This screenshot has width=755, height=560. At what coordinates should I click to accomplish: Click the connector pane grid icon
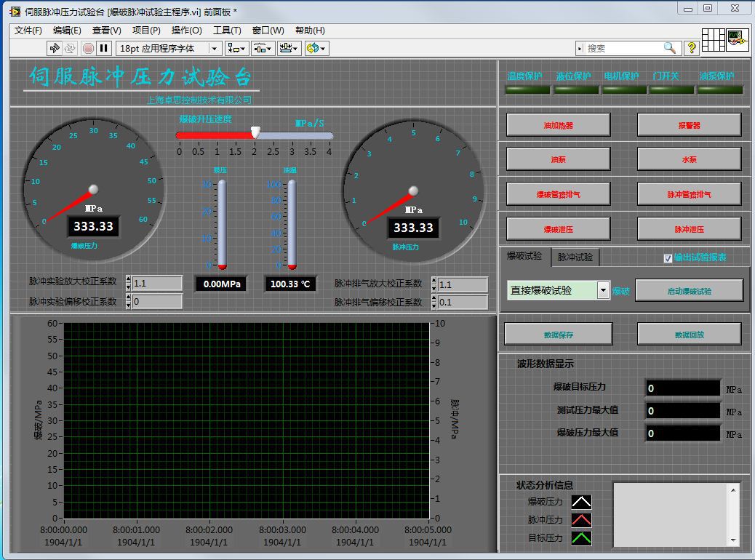pyautogui.click(x=713, y=40)
